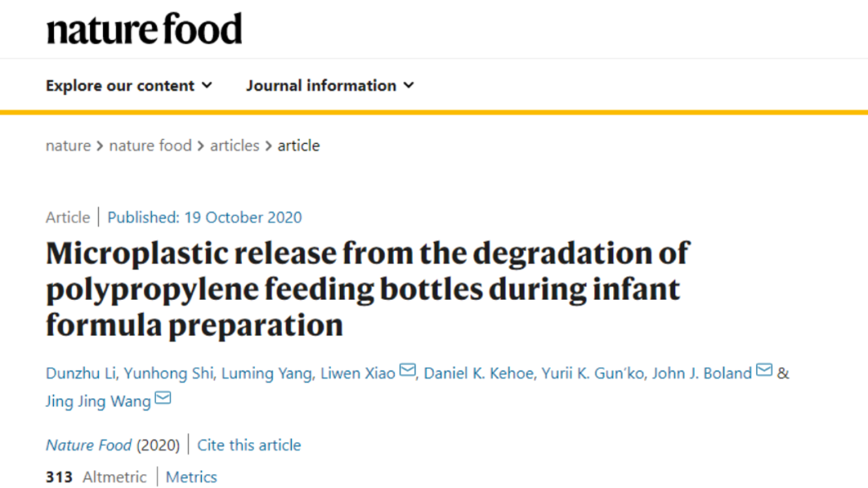
Task: Go to the nature breadcrumb link
Action: (x=68, y=146)
